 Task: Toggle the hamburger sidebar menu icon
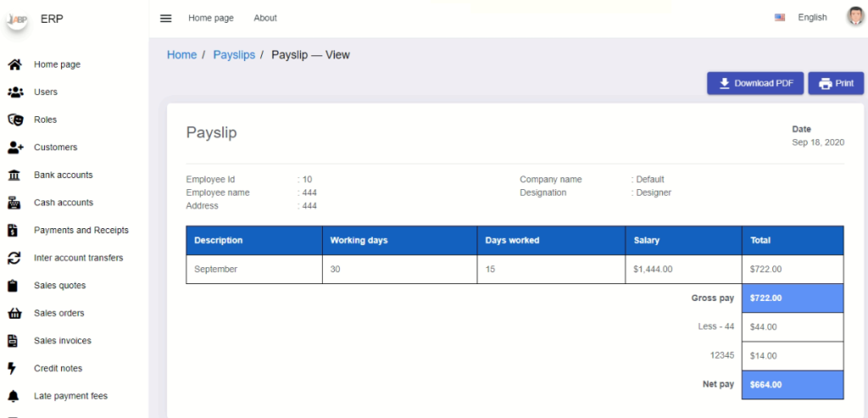point(165,19)
